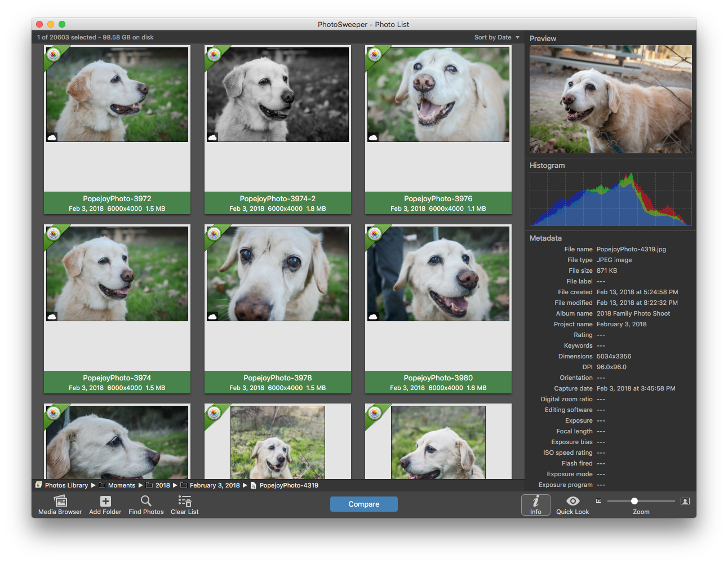This screenshot has height=563, width=728.
Task: Select February 3, 2018 breadcrumb item
Action: (214, 485)
